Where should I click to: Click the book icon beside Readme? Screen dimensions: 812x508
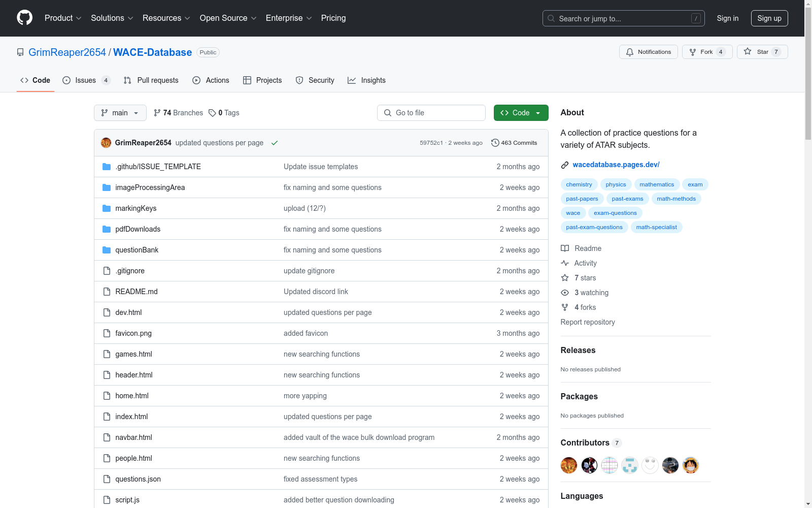pyautogui.click(x=565, y=248)
